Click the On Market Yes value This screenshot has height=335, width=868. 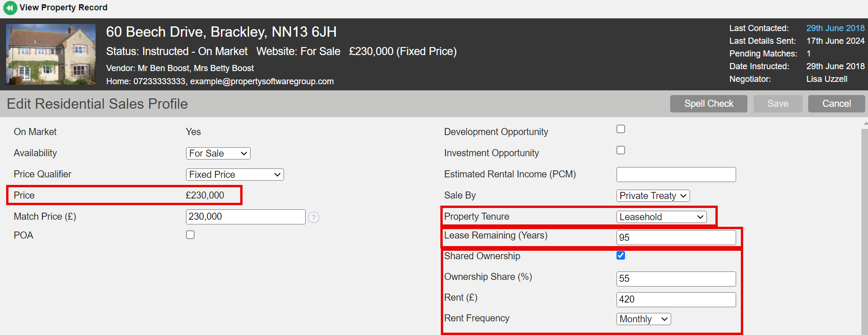tap(193, 132)
